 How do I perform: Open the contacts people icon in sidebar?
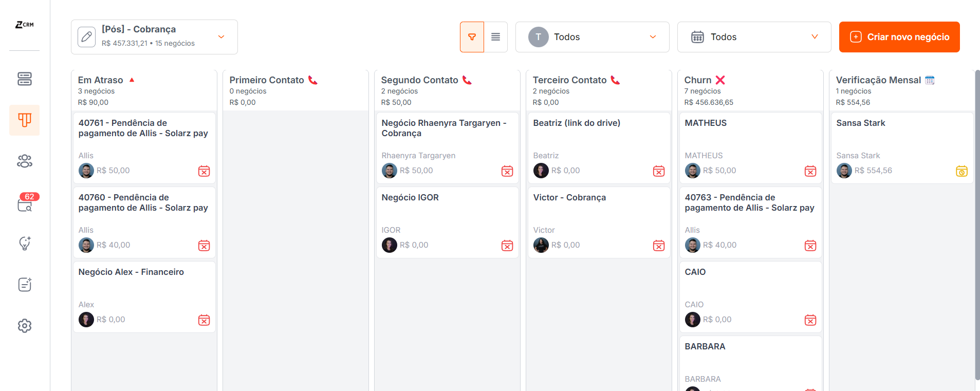25,161
